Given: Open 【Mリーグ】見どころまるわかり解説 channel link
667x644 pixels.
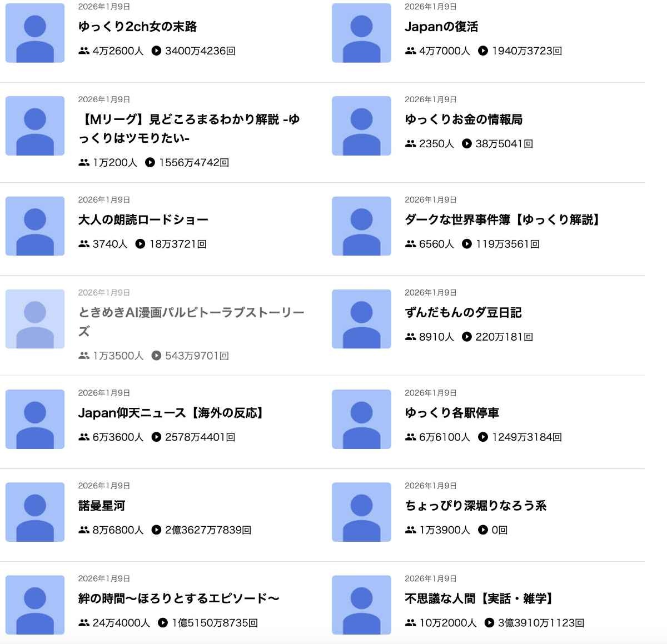Looking at the screenshot, I should [189, 128].
